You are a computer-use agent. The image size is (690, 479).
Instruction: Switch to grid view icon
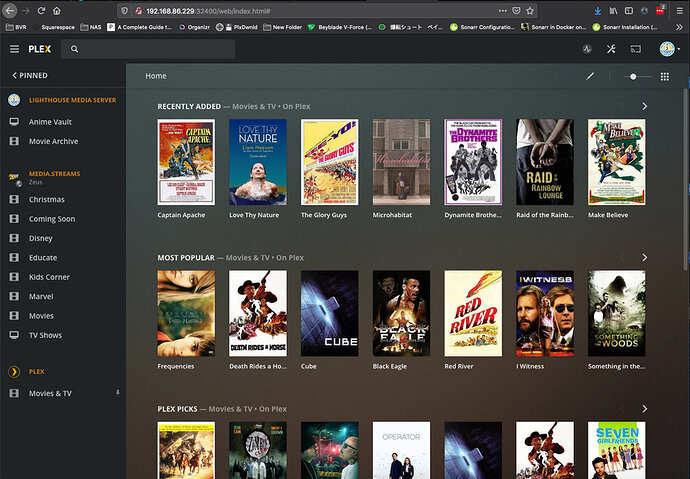click(x=665, y=77)
